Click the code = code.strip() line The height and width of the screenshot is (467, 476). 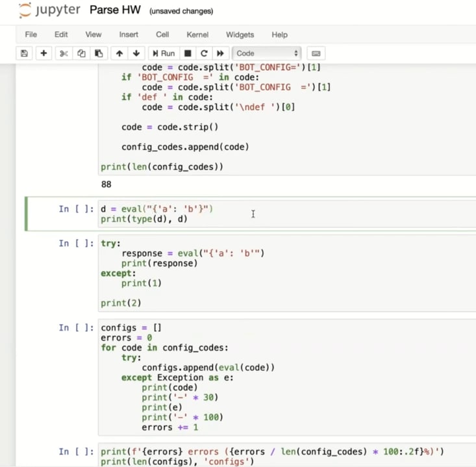pos(169,127)
